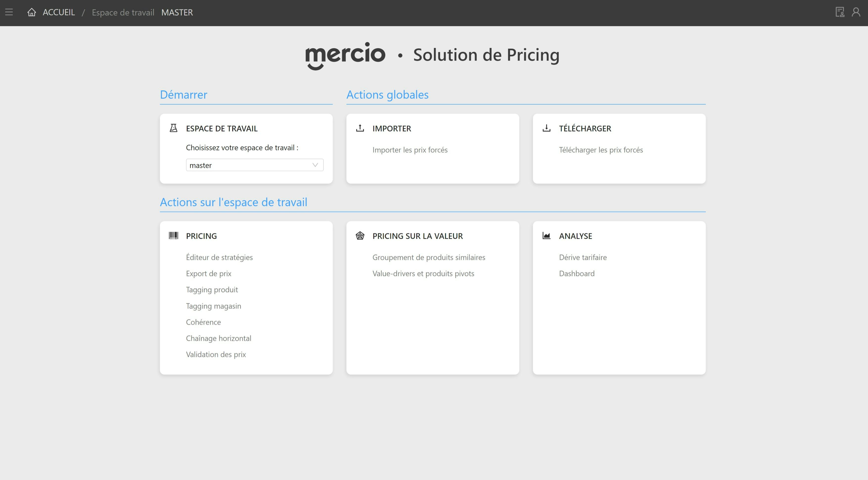Click the home icon in breadcrumb
Image resolution: width=868 pixels, height=480 pixels.
click(32, 12)
